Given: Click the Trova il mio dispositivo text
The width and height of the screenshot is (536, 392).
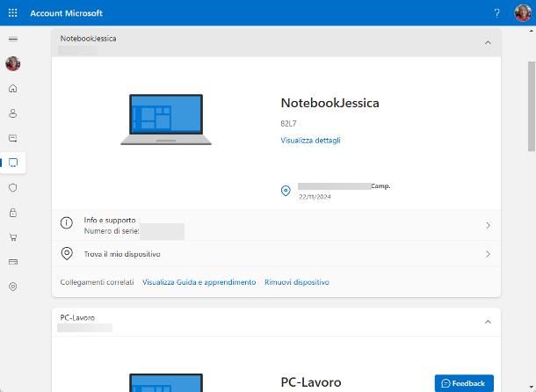Looking at the screenshot, I should 122,254.
